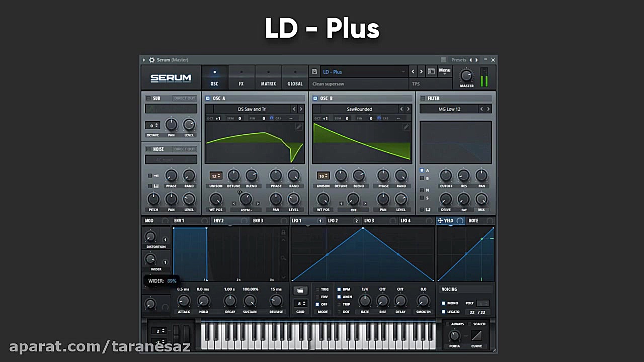Viewport: 644px width, 362px height.
Task: Click the grid icon left of Presets
Action: pyautogui.click(x=443, y=60)
